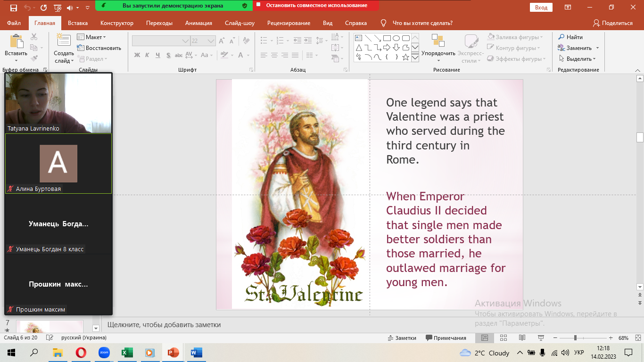Toggle Примечания comments pane in status bar
644x362 pixels.
pos(446,338)
